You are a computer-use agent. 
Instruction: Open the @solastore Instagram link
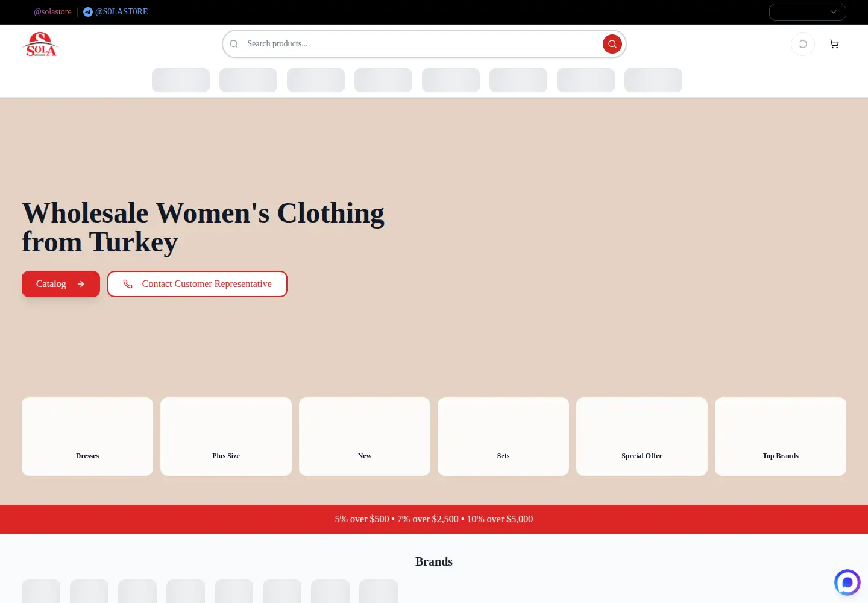tap(52, 12)
